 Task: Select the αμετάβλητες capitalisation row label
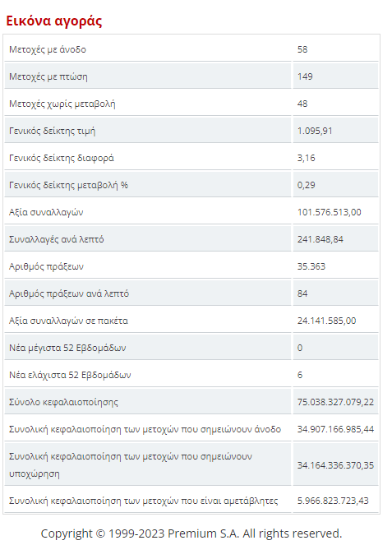(144, 501)
